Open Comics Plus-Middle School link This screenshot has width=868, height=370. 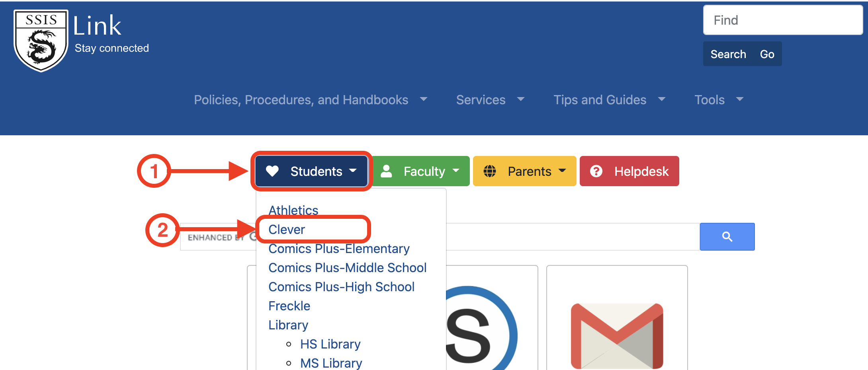point(347,268)
